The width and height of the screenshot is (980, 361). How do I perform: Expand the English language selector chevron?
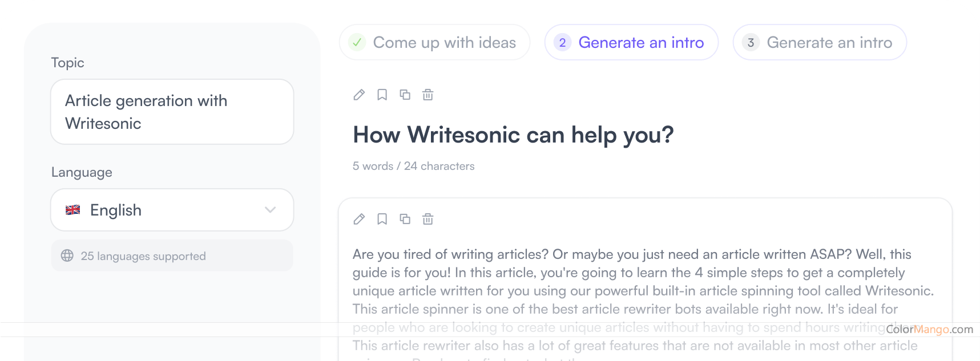pyautogui.click(x=271, y=210)
